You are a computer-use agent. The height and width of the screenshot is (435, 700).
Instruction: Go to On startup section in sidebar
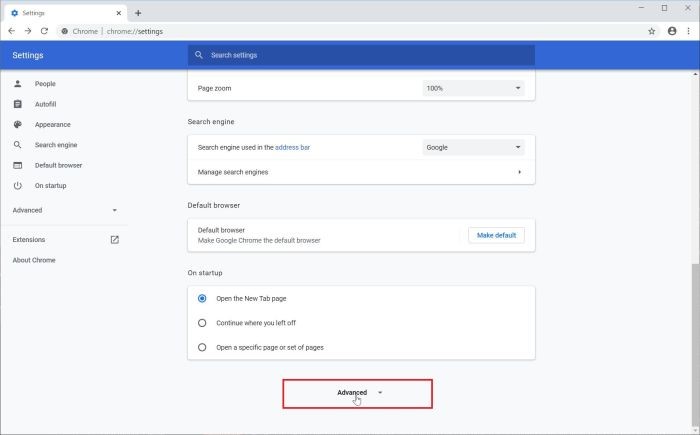(50, 185)
